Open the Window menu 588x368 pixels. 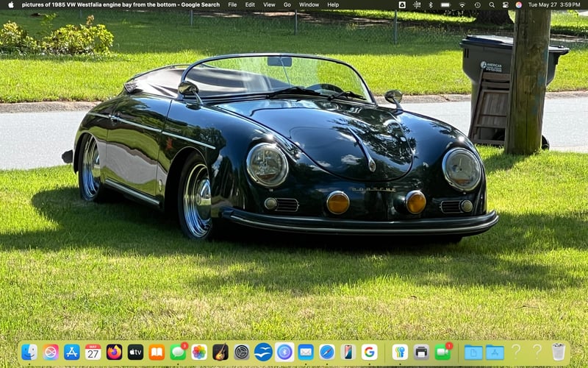(309, 5)
